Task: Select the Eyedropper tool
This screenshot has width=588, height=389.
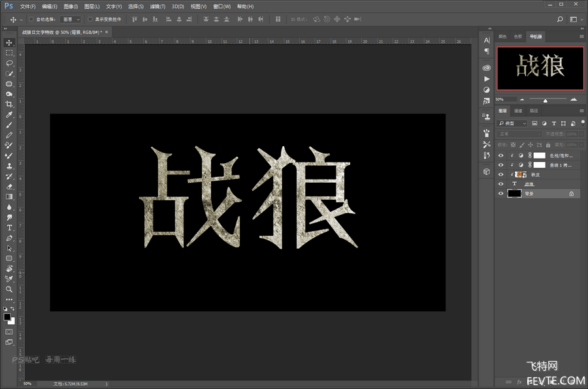Action: pos(9,115)
